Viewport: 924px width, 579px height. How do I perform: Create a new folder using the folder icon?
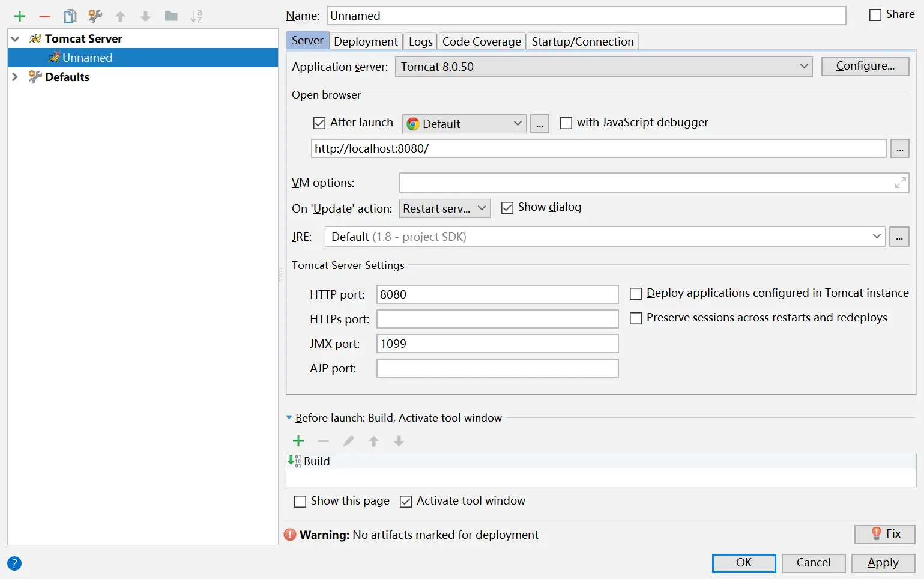pos(171,16)
